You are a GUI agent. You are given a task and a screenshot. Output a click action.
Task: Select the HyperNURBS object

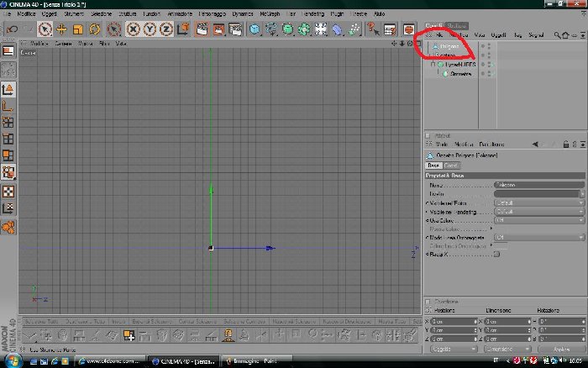pos(460,65)
